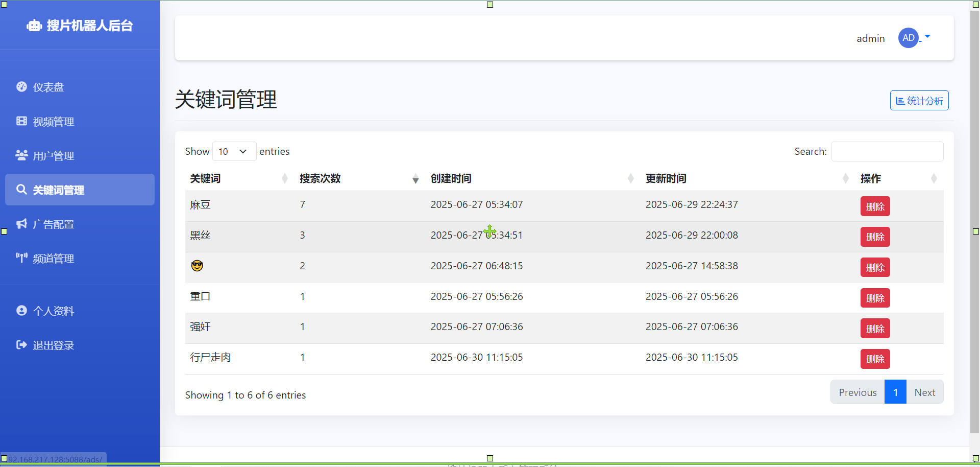Open the Show entries count dropdown
Screen dimensions: 980x467
tap(234, 151)
